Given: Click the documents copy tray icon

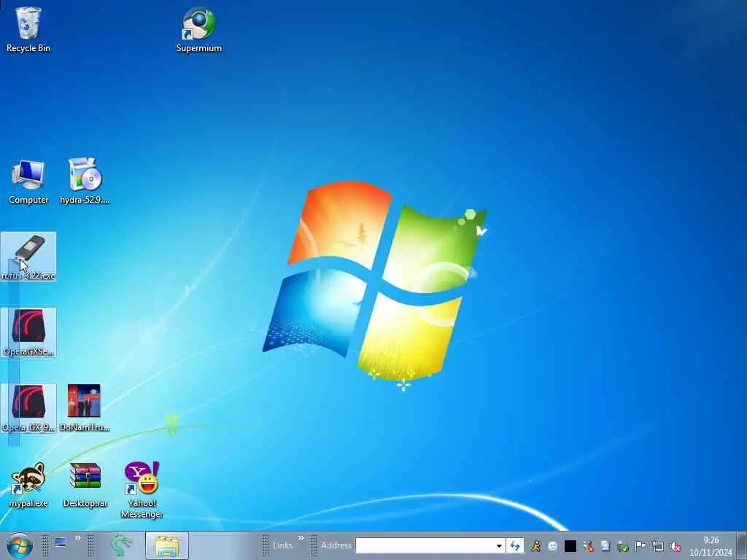Looking at the screenshot, I should pyautogui.click(x=605, y=546).
